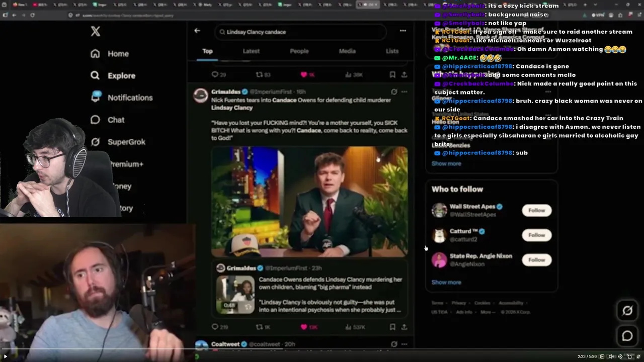Open Coaltweet profile avatar
This screenshot has width=644, height=362.
[201, 345]
